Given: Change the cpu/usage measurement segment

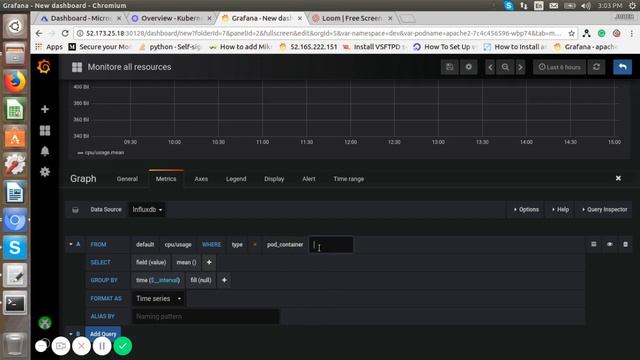Looking at the screenshot, I should pos(178,244).
